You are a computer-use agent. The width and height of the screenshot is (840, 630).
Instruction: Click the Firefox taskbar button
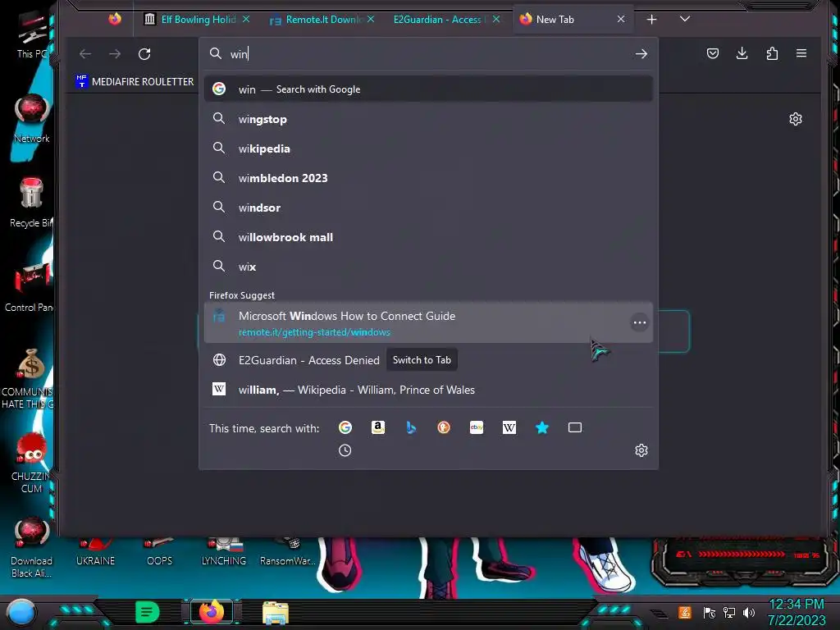(x=211, y=612)
